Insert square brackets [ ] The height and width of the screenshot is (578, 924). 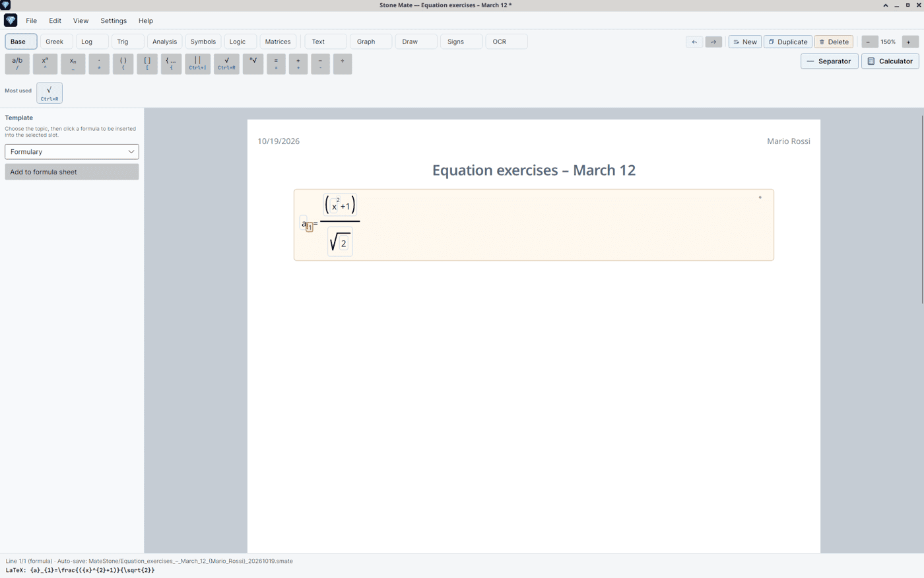point(147,63)
